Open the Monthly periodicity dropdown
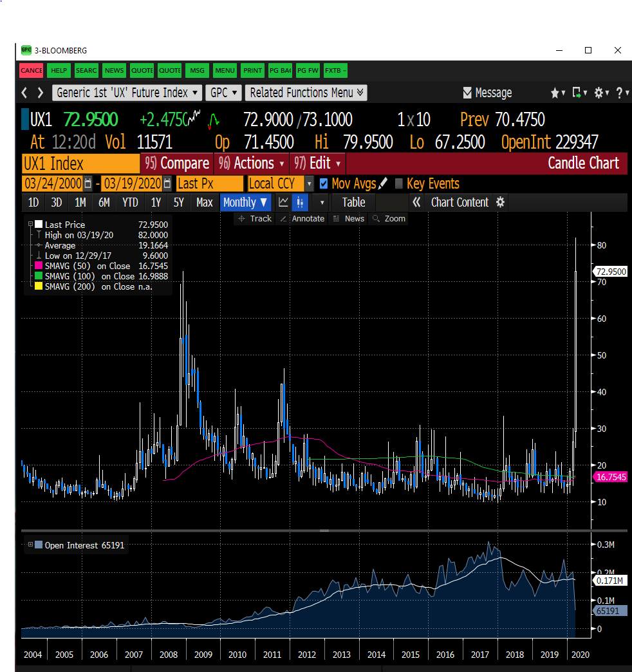This screenshot has width=632, height=672. [x=245, y=202]
